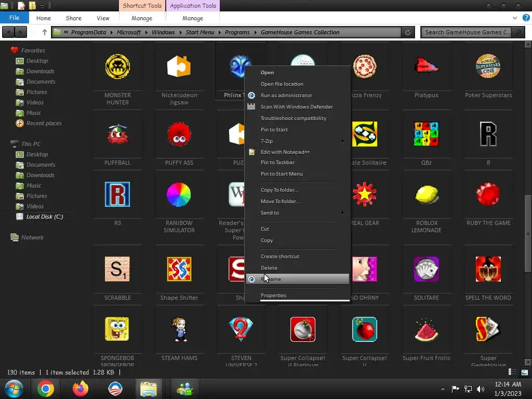
Task: Select the Super GameHouse icon
Action: (488, 329)
